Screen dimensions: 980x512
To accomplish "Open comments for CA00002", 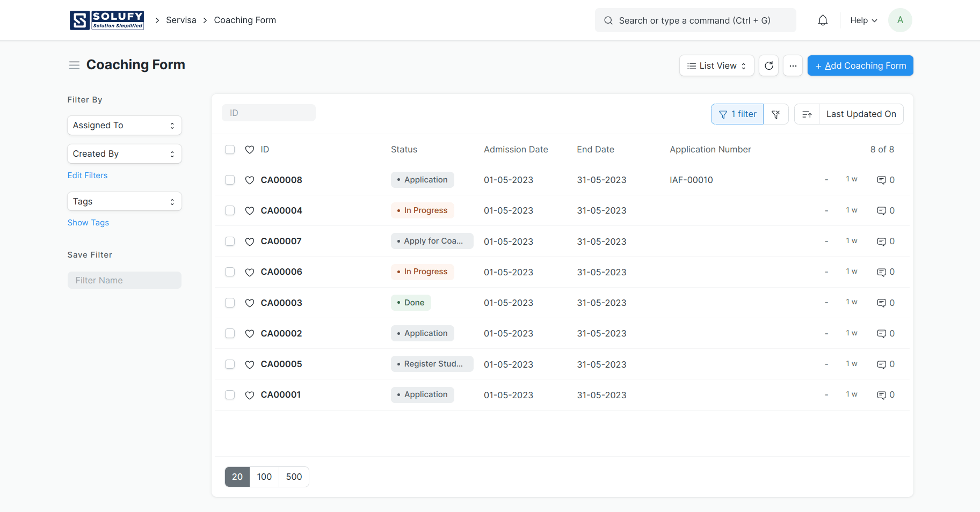I will click(x=885, y=333).
